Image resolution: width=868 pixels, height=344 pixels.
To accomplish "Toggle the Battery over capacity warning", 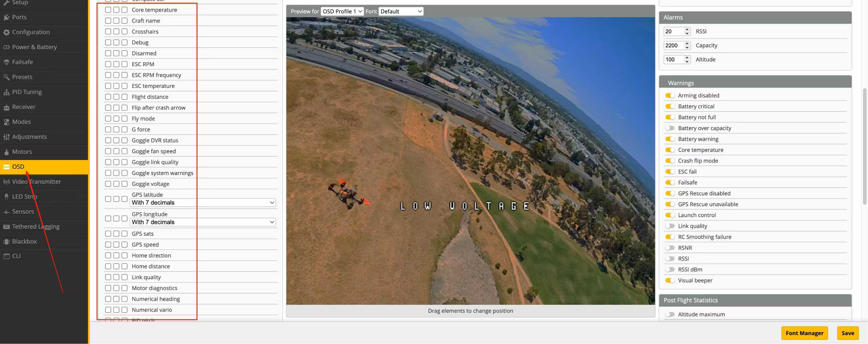I will (x=670, y=128).
